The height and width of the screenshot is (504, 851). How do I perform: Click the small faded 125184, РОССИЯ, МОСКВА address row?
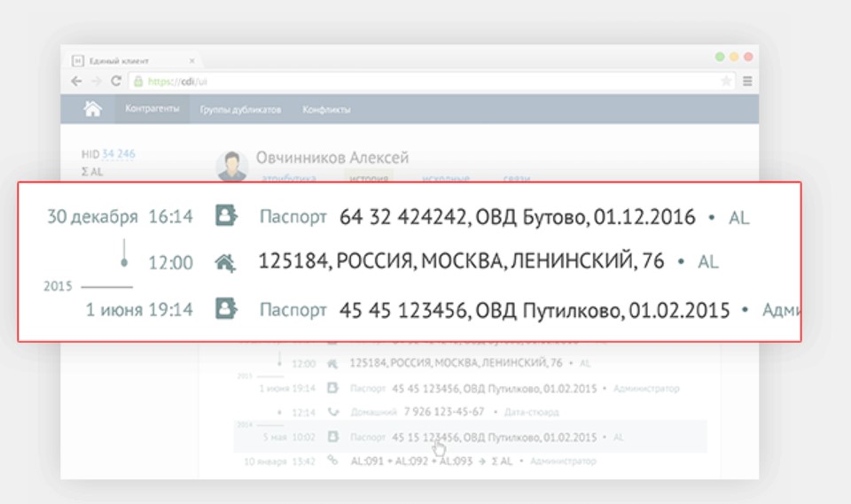click(456, 362)
